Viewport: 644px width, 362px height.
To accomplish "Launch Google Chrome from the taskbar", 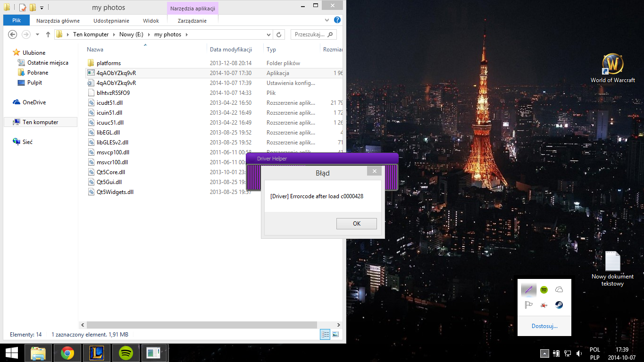I will 67,353.
